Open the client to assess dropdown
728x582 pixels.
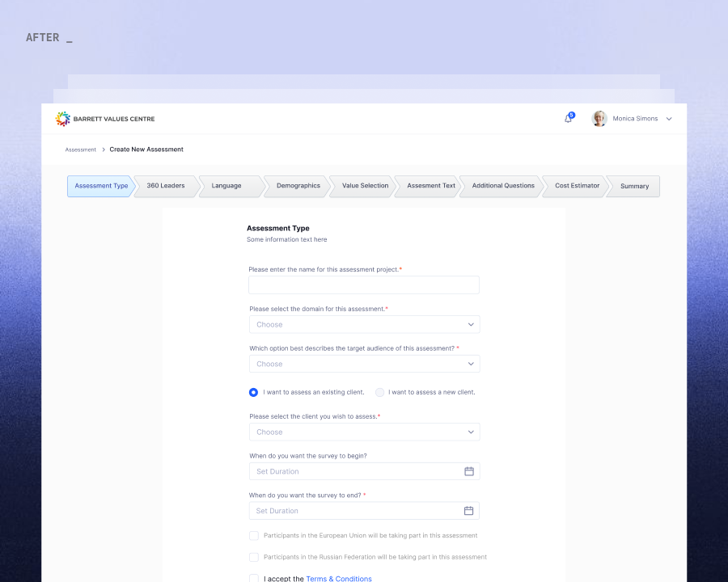coord(365,432)
